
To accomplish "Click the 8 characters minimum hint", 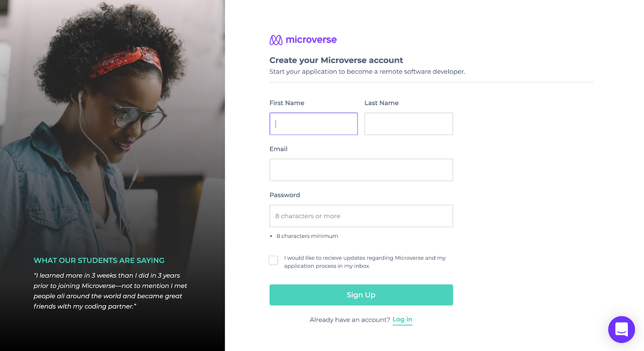I will tap(307, 236).
